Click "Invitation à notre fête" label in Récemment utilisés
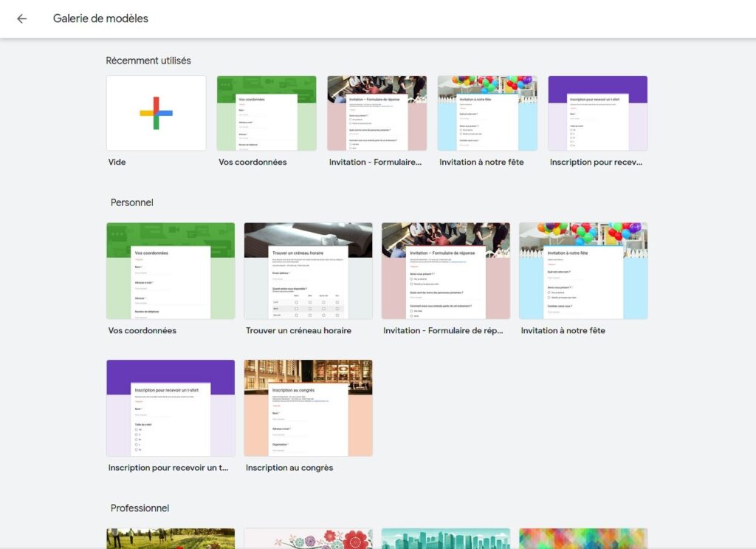This screenshot has height=549, width=756. tap(481, 162)
